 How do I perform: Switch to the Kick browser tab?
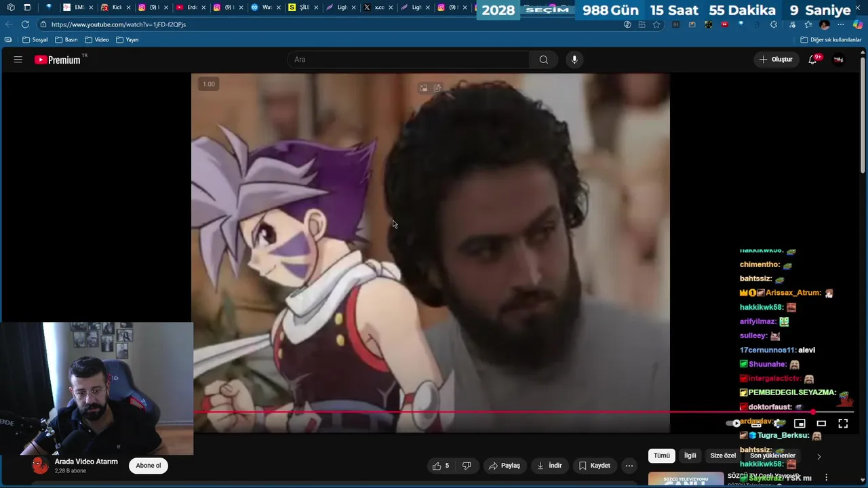(x=117, y=7)
